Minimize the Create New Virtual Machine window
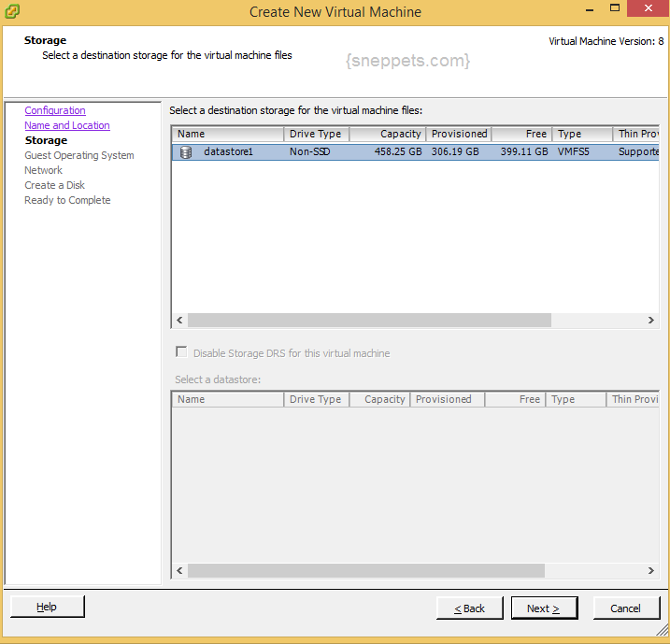The height and width of the screenshot is (644, 670). [590, 8]
